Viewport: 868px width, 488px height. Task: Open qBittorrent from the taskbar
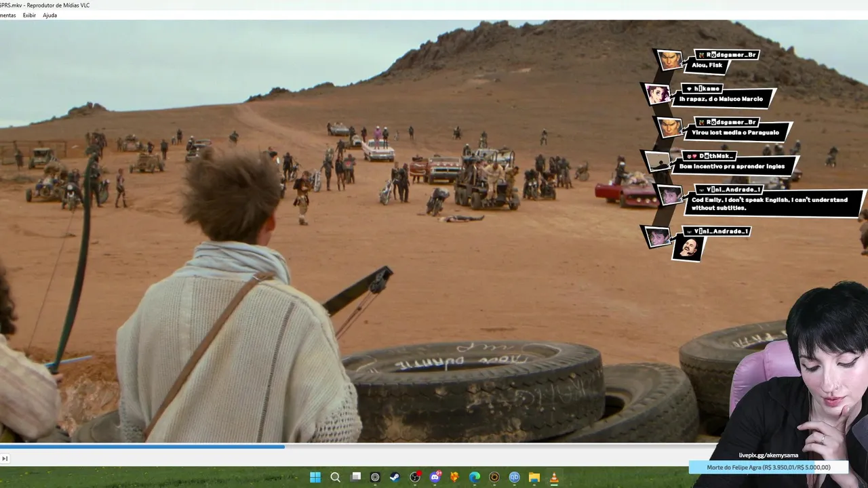coord(514,477)
